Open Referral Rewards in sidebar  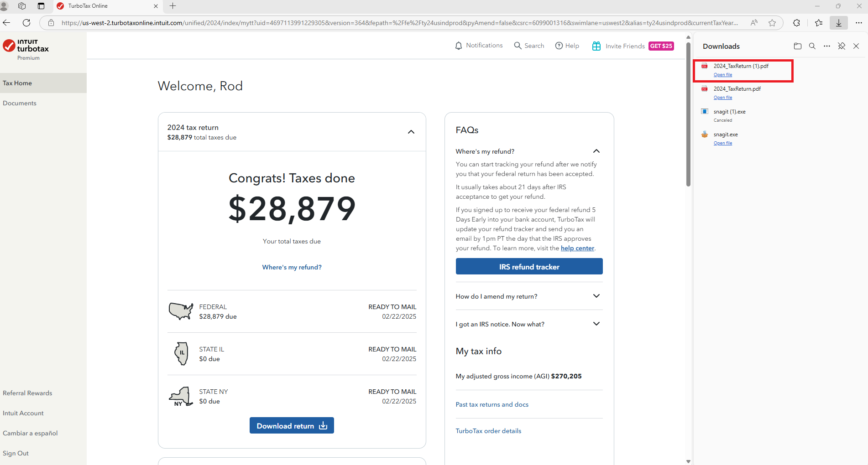pyautogui.click(x=27, y=393)
